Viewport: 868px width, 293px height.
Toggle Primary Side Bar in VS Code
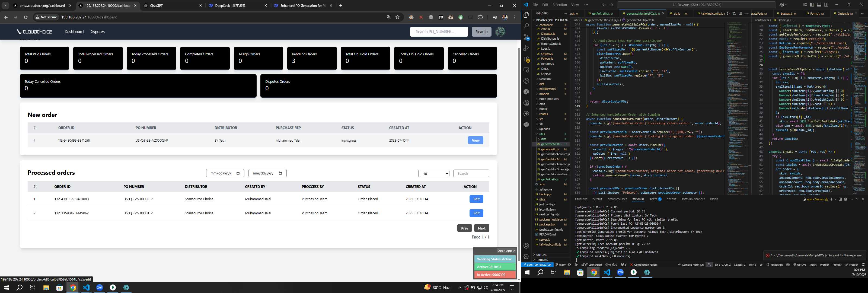coord(812,5)
